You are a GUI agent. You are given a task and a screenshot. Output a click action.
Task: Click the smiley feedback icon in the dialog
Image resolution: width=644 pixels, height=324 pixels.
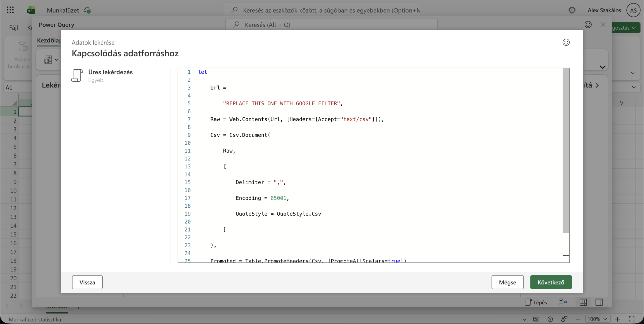click(566, 42)
